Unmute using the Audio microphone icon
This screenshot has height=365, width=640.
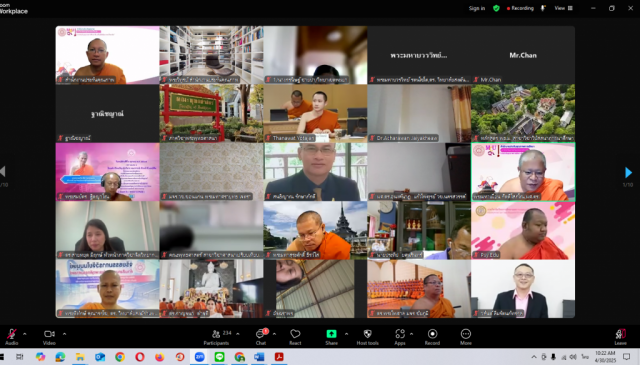12,334
